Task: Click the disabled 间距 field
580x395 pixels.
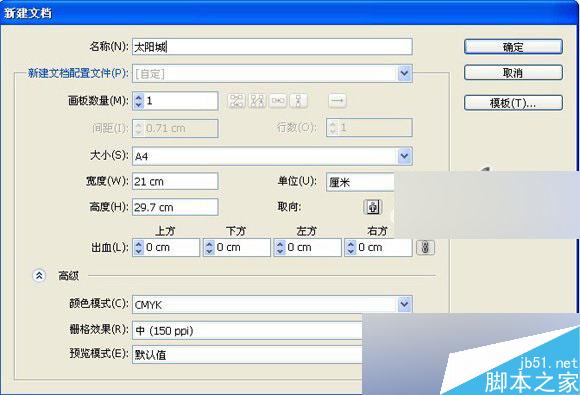Action: pyautogui.click(x=175, y=128)
